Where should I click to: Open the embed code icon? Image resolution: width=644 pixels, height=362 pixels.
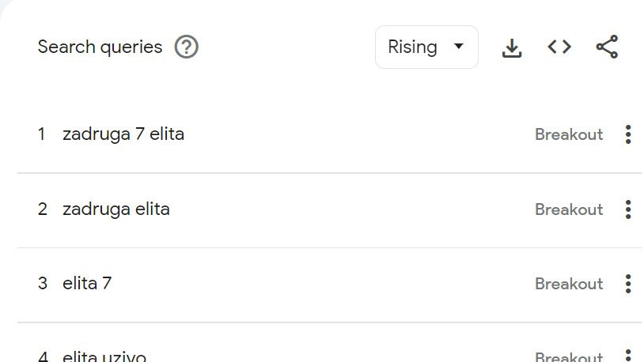click(x=559, y=47)
